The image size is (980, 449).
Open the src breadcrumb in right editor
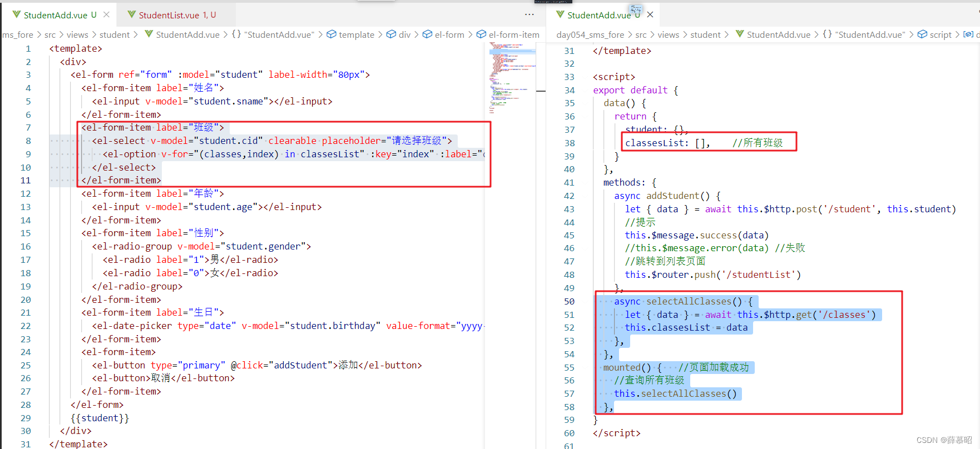tap(641, 34)
